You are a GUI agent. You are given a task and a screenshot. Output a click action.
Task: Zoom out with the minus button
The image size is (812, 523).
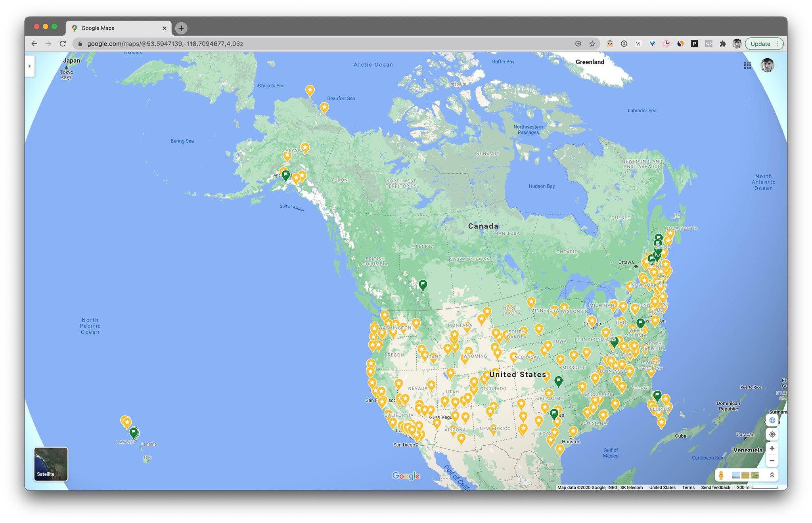772,461
